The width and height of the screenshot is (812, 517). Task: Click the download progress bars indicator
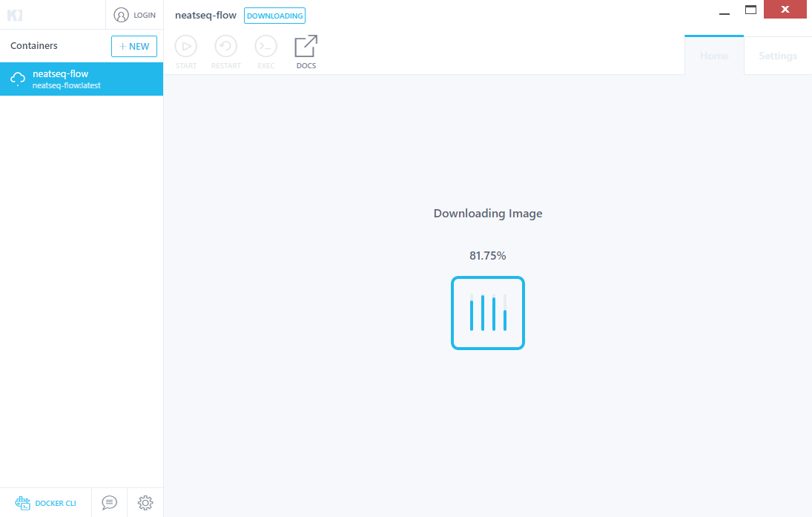[x=488, y=313]
